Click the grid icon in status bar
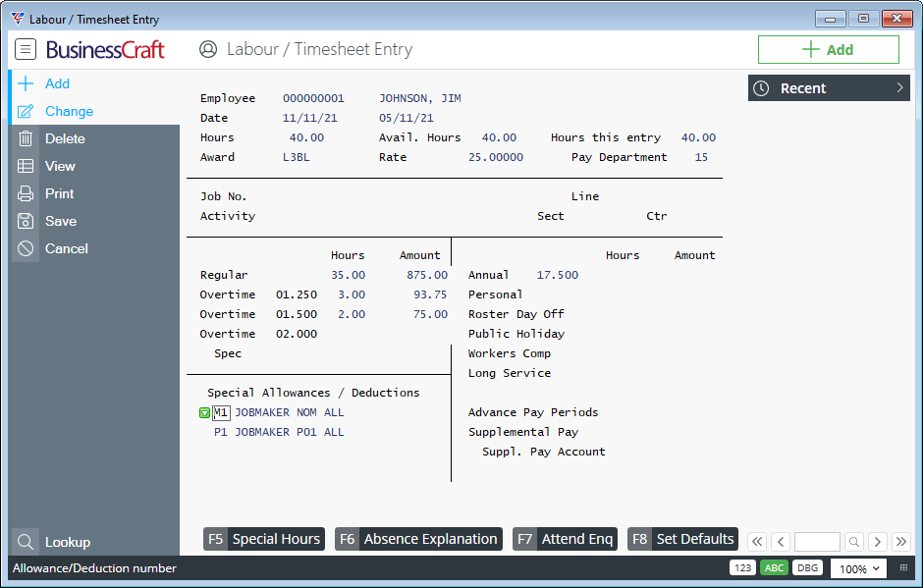The height and width of the screenshot is (588, 923). coord(903,568)
